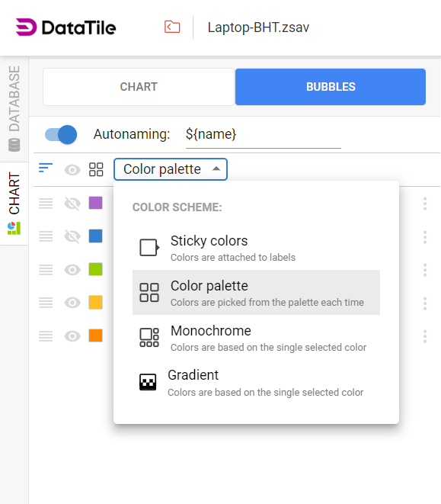Show the hidden purple series via eye icon
441x504 pixels.
point(72,204)
